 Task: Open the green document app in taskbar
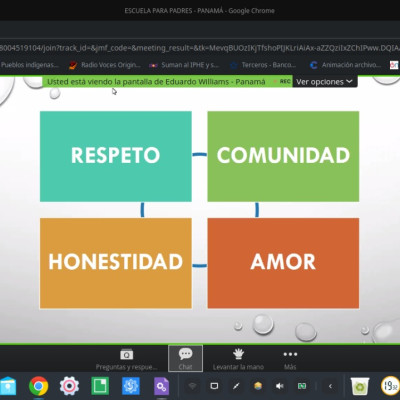click(x=100, y=386)
